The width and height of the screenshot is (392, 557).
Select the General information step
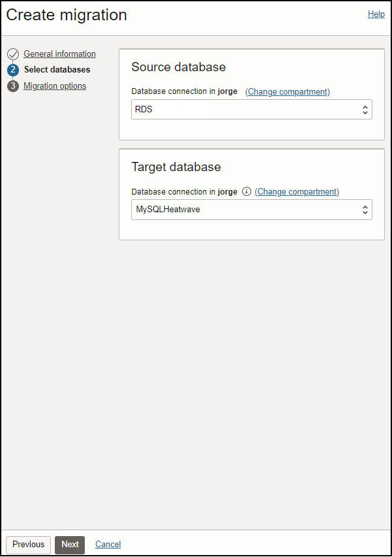pos(59,54)
